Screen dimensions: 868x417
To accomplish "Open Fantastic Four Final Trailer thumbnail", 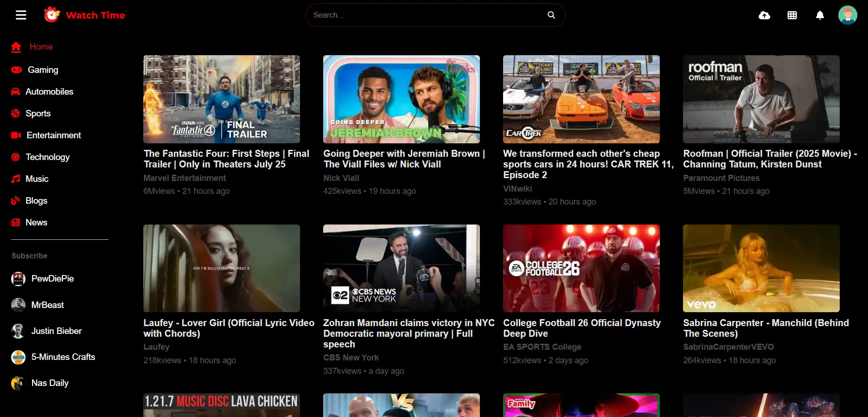I will click(x=222, y=99).
